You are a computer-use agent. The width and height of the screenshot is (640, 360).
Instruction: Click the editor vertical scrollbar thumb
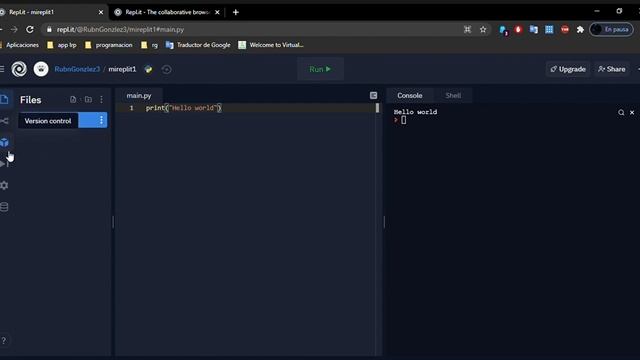377,108
